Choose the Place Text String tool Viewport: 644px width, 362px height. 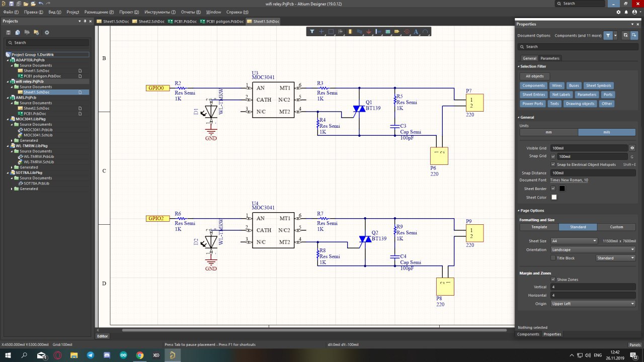(x=416, y=32)
